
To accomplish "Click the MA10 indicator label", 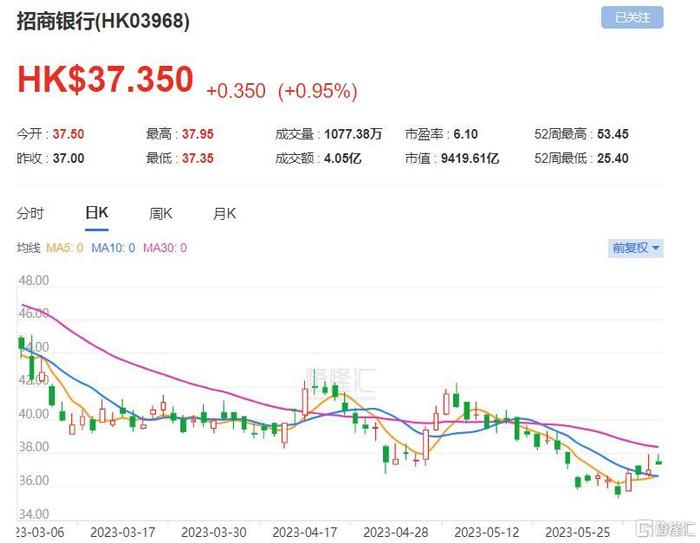I will (x=113, y=248).
